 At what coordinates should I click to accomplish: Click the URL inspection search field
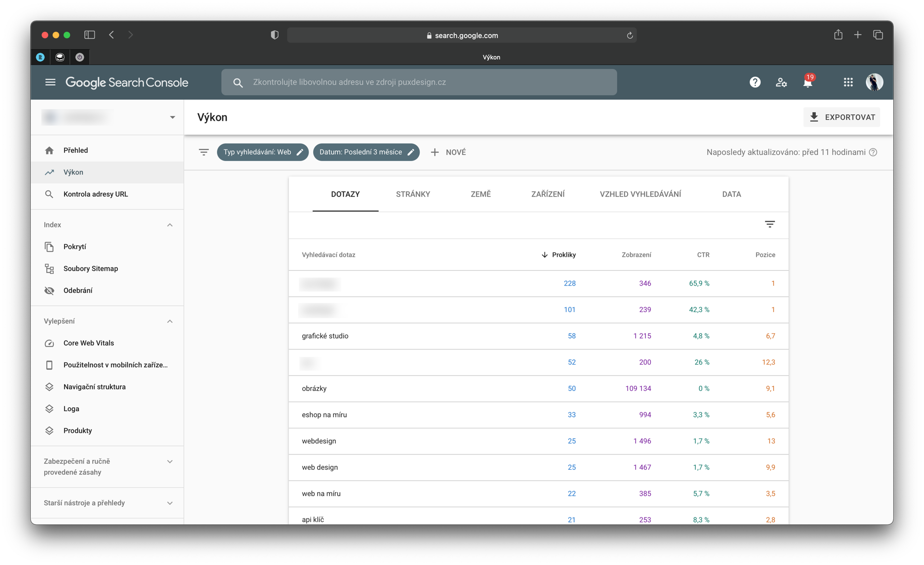pos(419,82)
